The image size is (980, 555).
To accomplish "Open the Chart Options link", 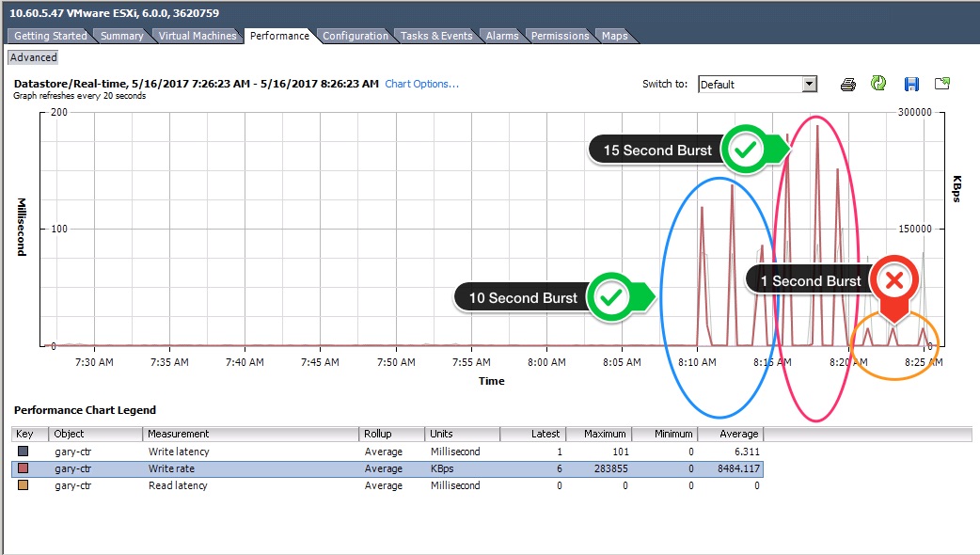I will [x=421, y=84].
